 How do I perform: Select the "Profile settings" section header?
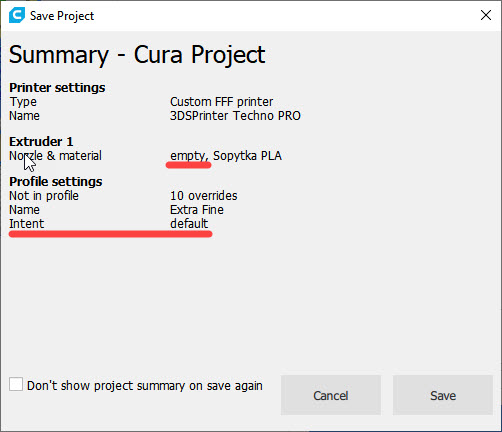point(56,182)
